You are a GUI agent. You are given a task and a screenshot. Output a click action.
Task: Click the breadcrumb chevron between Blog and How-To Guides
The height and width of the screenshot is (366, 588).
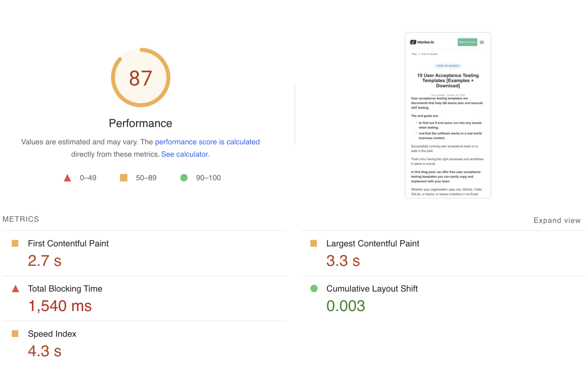click(x=419, y=54)
